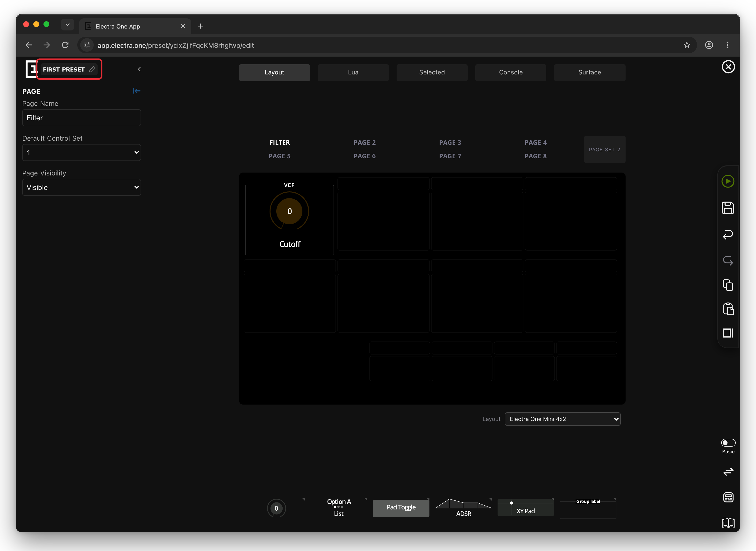Image resolution: width=756 pixels, height=551 pixels.
Task: Click the VCF group label
Action: [x=289, y=185]
